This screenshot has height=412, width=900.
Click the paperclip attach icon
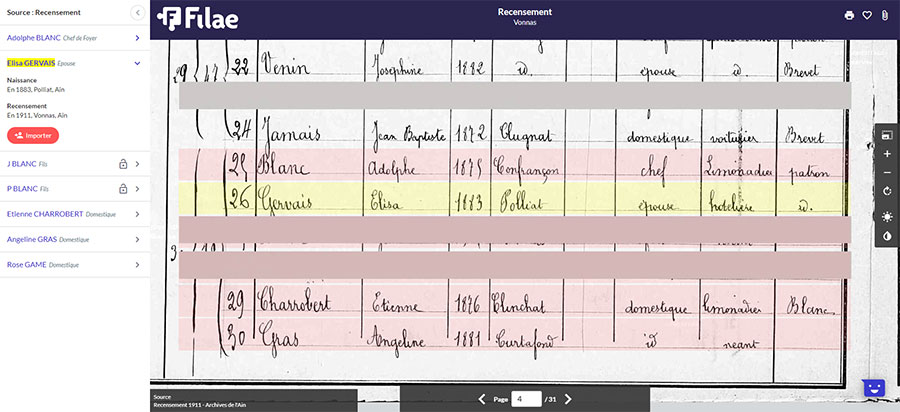(884, 15)
